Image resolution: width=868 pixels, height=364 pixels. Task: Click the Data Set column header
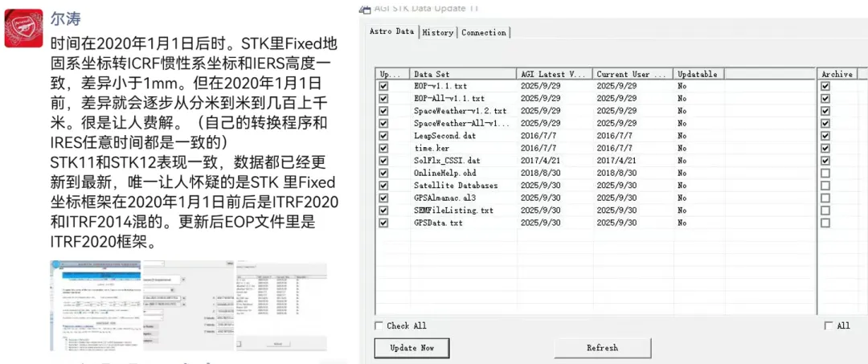(x=464, y=74)
